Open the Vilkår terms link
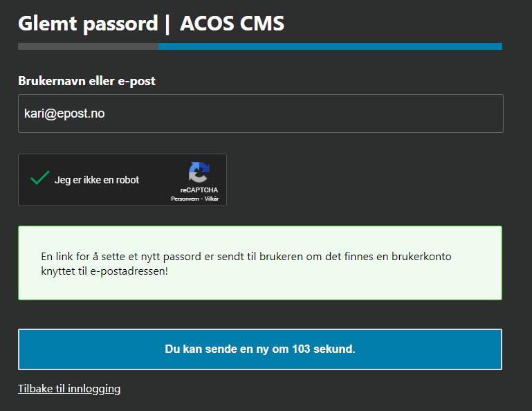The height and width of the screenshot is (411, 532). coord(211,199)
